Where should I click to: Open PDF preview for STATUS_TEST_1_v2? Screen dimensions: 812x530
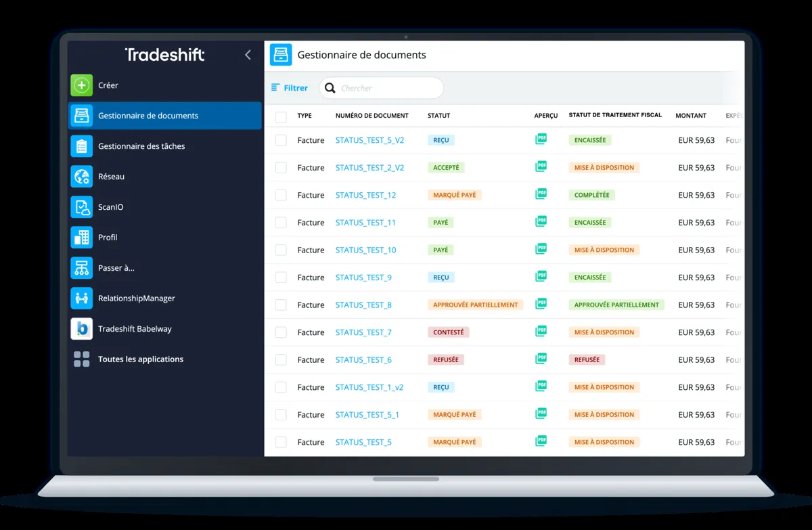541,387
